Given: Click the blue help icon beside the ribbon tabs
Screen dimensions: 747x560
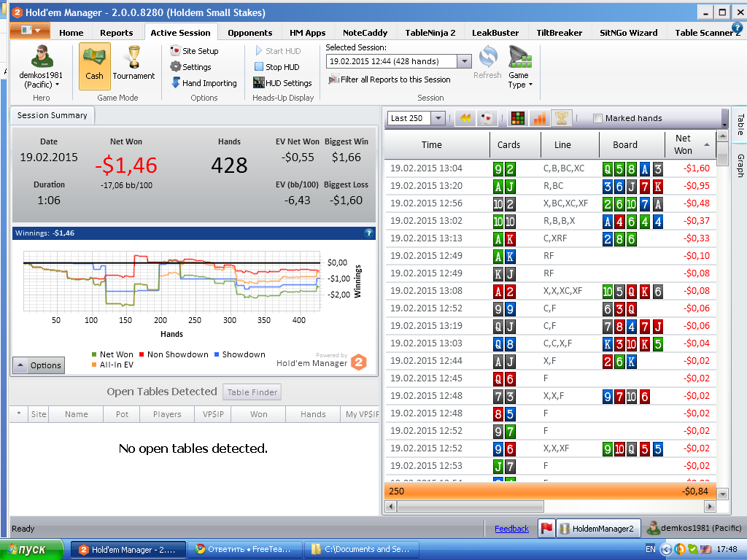Looking at the screenshot, I should 737,28.
